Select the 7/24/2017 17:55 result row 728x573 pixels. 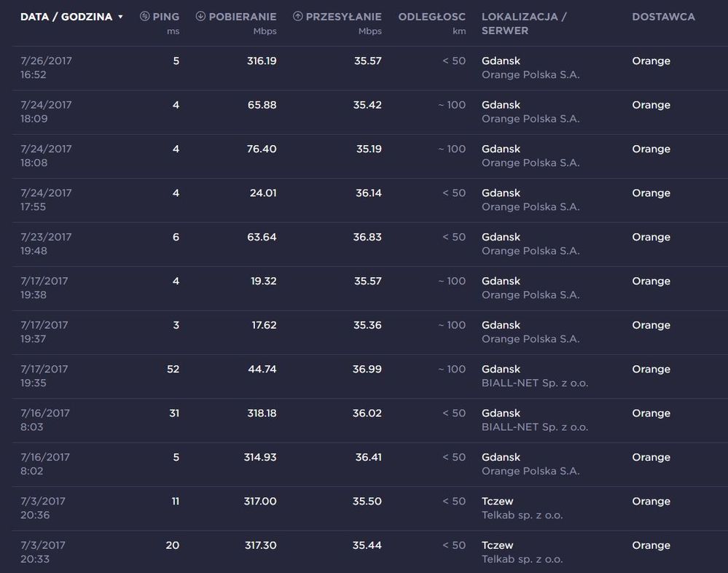coord(46,200)
